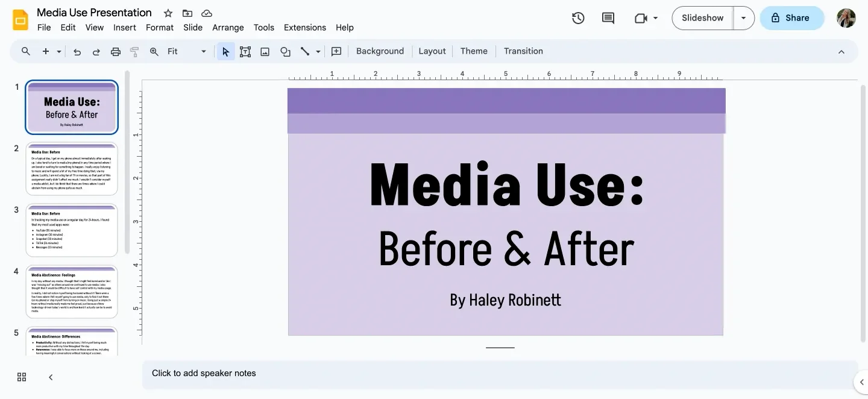Click the speaker notes resize handle
The image size is (868, 399).
(x=500, y=348)
